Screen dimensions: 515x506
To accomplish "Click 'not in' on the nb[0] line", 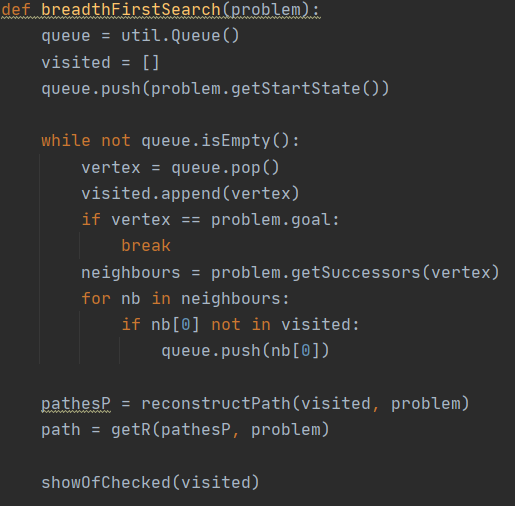I will (x=241, y=325).
